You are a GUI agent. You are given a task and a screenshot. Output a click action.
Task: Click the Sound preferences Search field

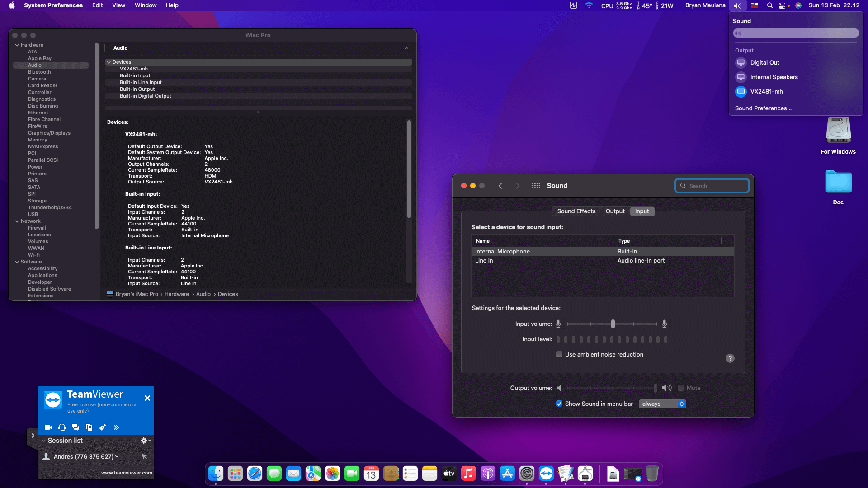(712, 186)
